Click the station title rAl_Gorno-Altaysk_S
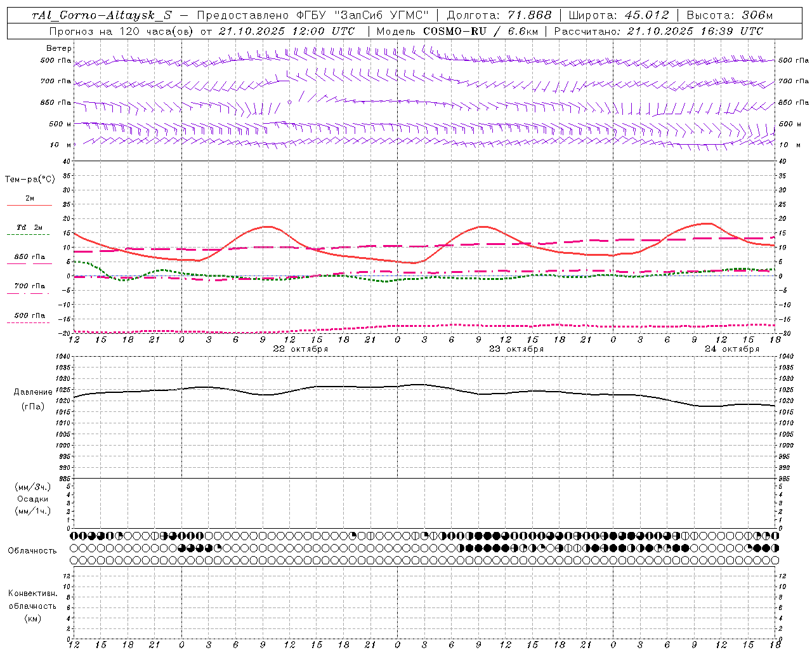Image resolution: width=812 pixels, height=650 pixels. [101, 15]
